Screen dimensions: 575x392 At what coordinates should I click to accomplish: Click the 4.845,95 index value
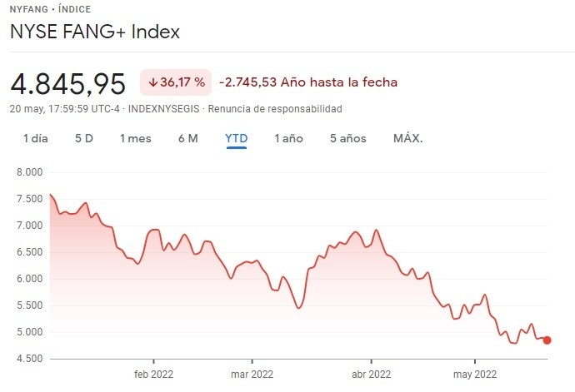point(67,83)
